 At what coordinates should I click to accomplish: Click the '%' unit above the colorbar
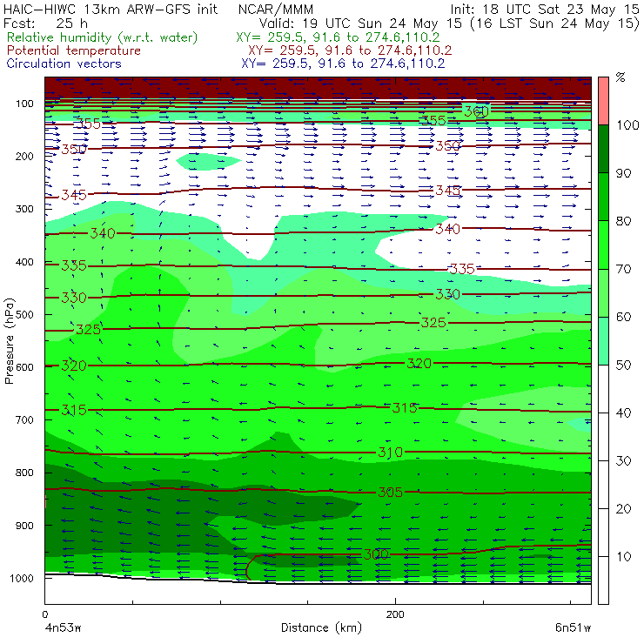[x=621, y=77]
